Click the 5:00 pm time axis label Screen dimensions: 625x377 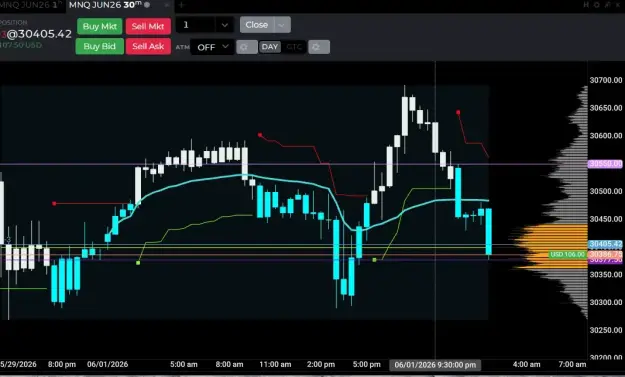pyautogui.click(x=367, y=364)
